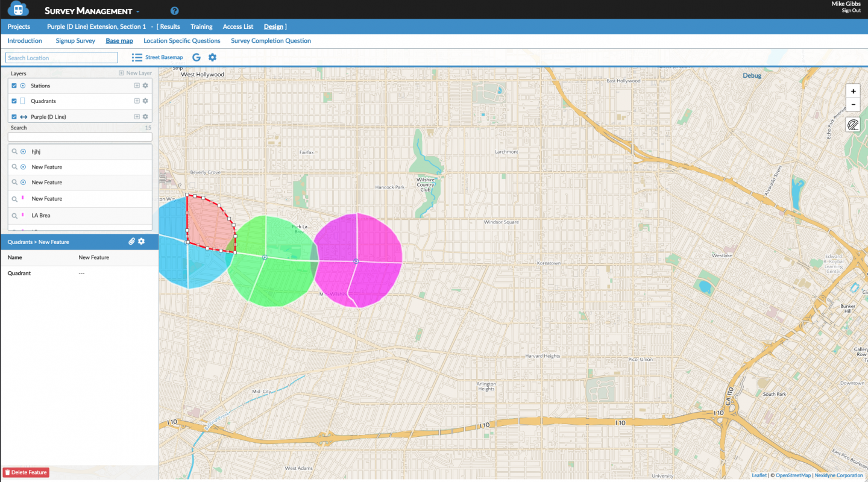The width and height of the screenshot is (868, 482).
Task: Open the Leaflet attribution link
Action: pos(759,476)
